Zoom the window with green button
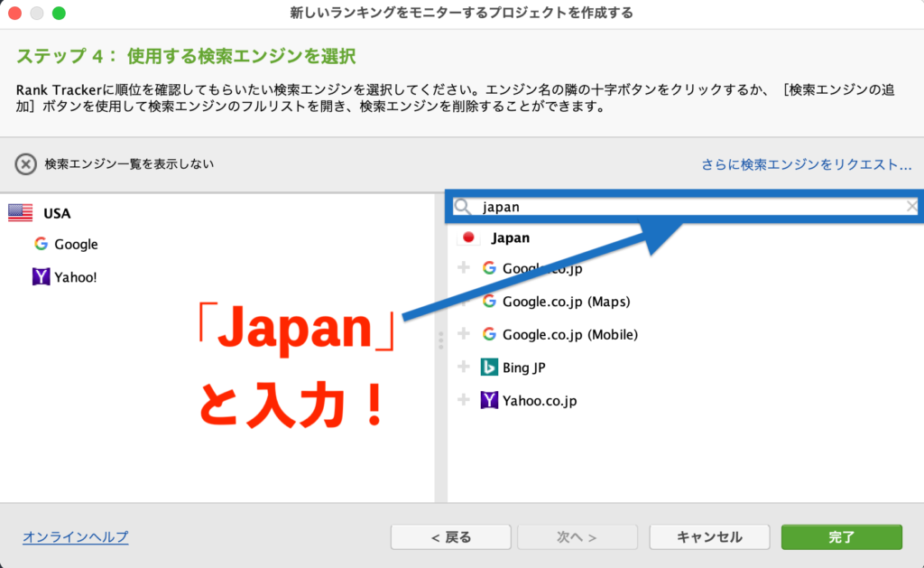Image resolution: width=924 pixels, height=568 pixels. click(59, 13)
